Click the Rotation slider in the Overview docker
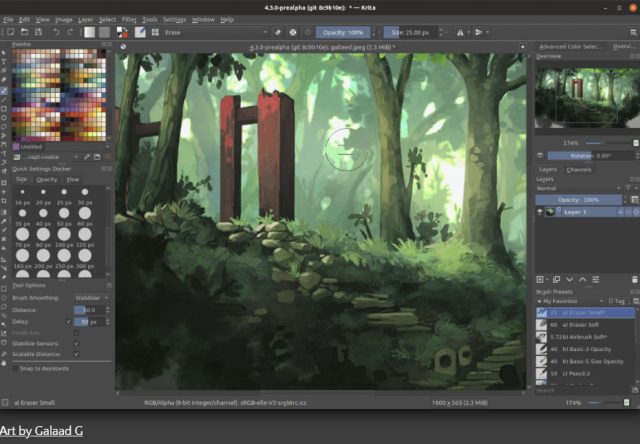 591,155
